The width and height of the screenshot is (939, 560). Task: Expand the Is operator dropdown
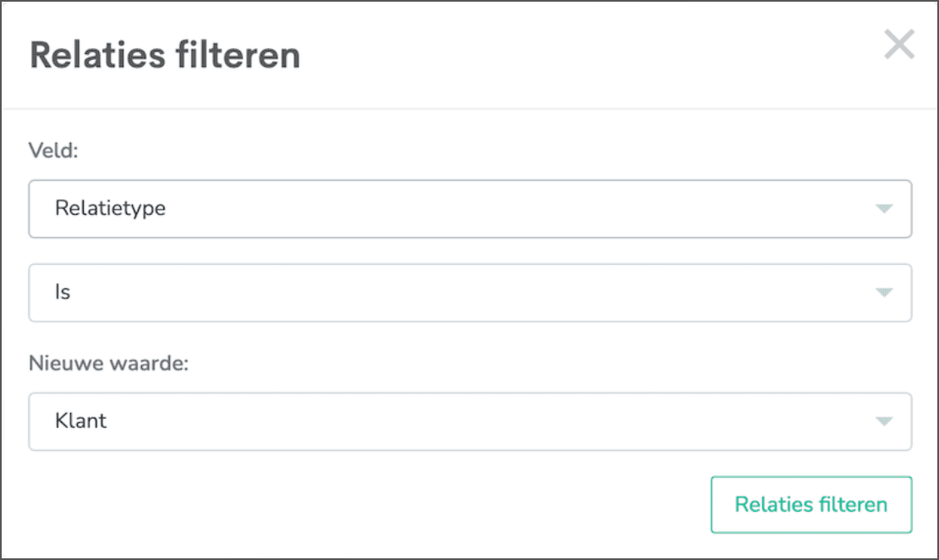(x=469, y=292)
